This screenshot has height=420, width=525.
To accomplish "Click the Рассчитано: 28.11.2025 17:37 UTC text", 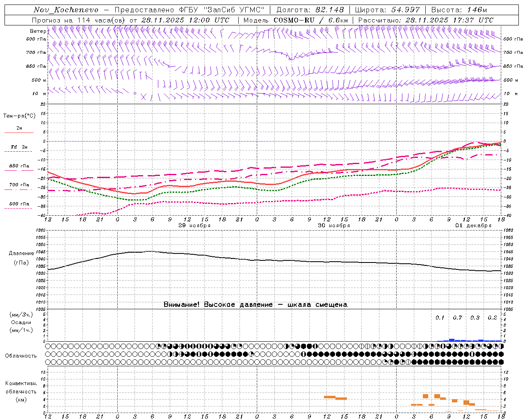I will [x=426, y=20].
